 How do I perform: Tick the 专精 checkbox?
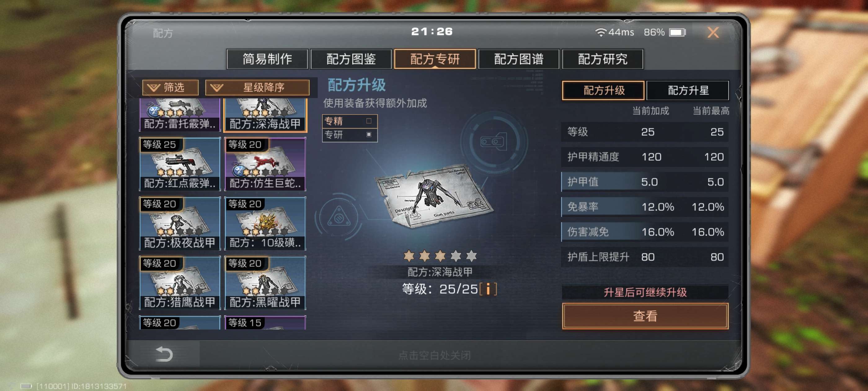tap(369, 121)
